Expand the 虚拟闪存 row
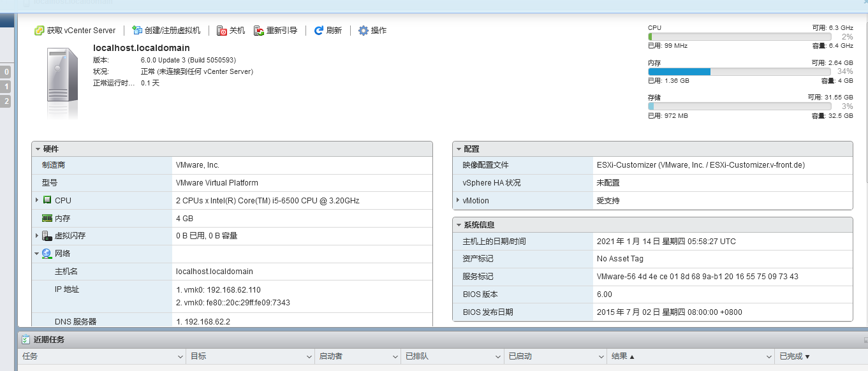 click(x=37, y=236)
